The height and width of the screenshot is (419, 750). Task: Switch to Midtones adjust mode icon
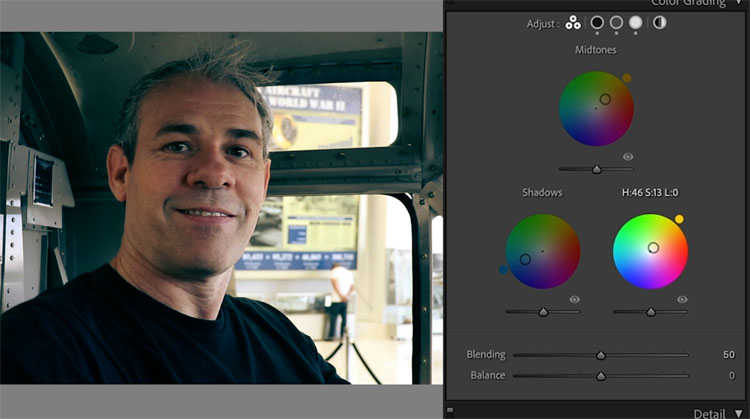click(617, 22)
